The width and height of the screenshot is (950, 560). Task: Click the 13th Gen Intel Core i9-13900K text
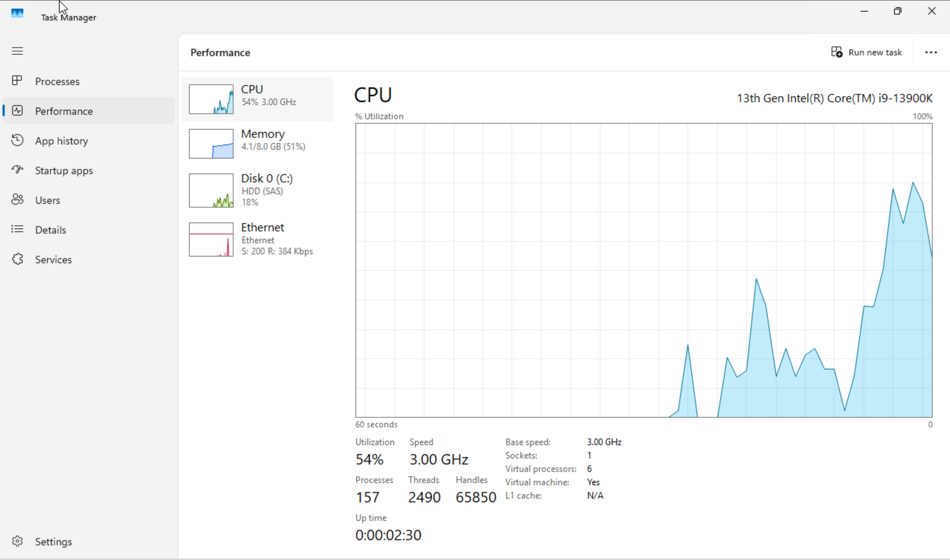pyautogui.click(x=835, y=99)
